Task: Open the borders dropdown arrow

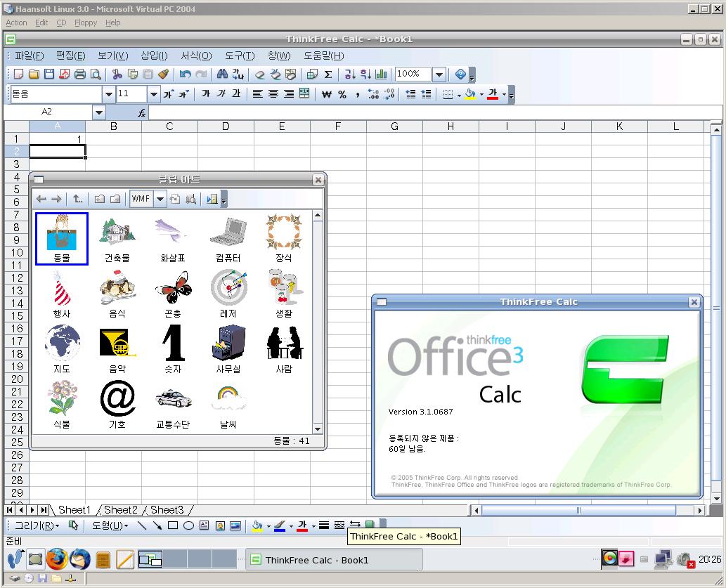Action: 459,96
